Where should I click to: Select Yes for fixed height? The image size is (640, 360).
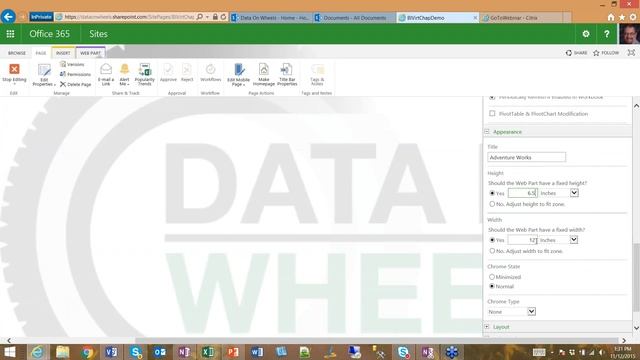point(492,193)
